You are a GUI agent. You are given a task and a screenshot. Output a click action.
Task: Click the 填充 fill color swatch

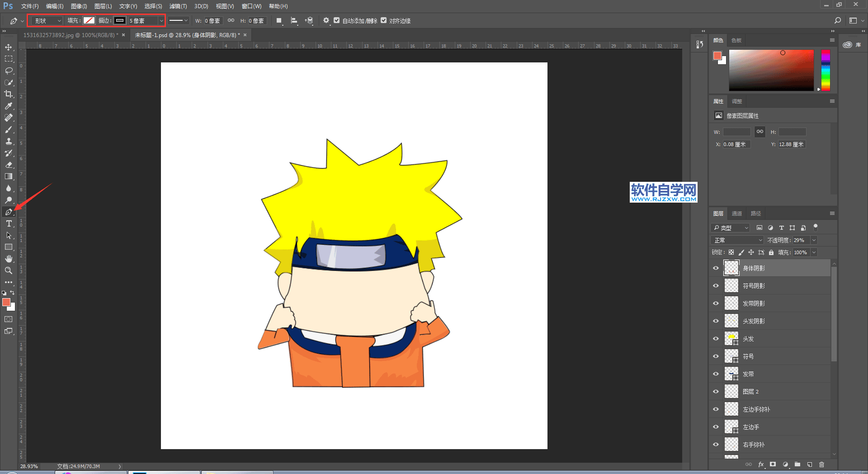89,21
